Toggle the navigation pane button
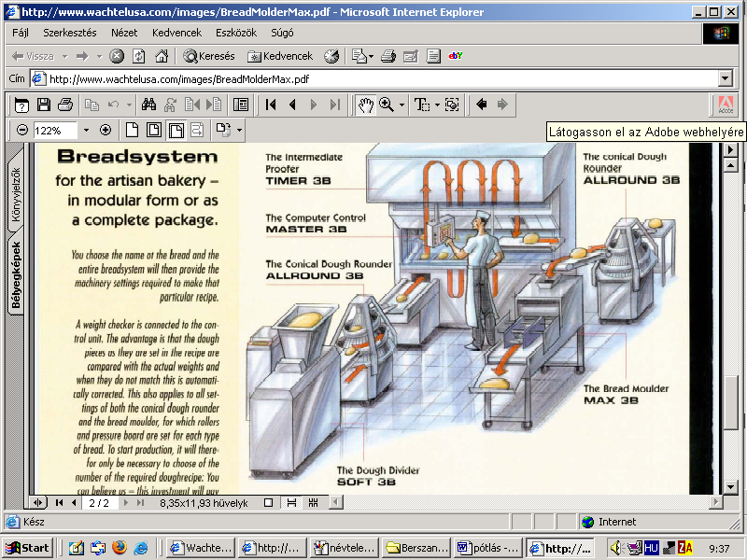Image resolution: width=747 pixels, height=560 pixels. pos(241,105)
